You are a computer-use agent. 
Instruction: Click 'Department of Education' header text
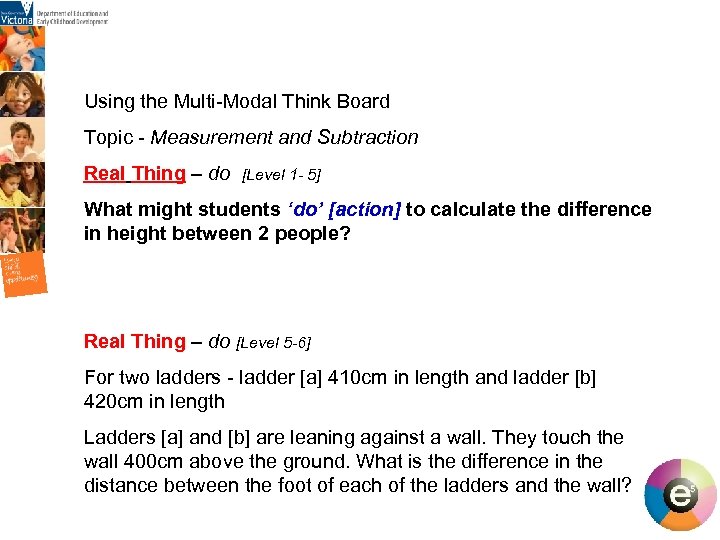[72, 15]
